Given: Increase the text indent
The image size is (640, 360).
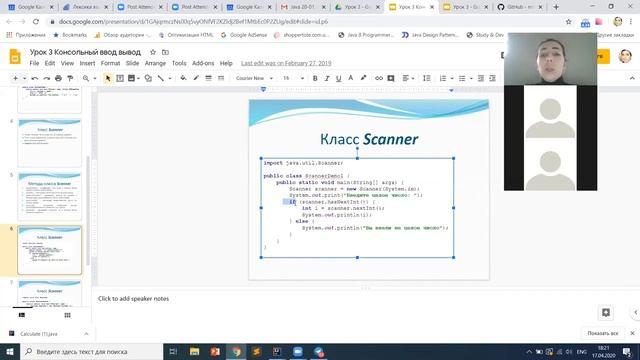Looking at the screenshot, I should click(493, 78).
